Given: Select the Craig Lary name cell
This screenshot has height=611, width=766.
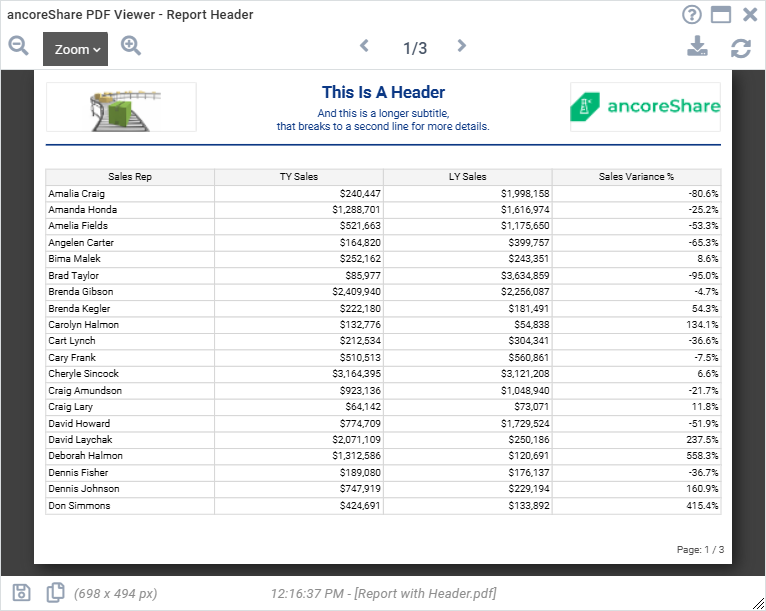Looking at the screenshot, I should tap(130, 407).
